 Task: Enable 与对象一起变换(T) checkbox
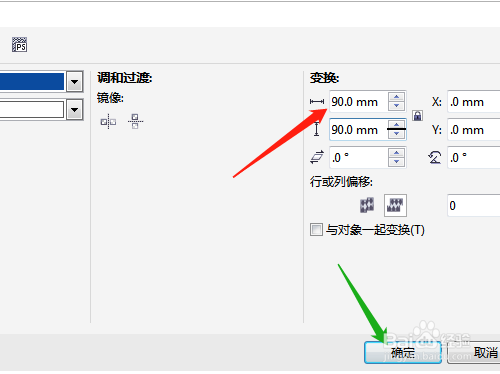tap(316, 230)
